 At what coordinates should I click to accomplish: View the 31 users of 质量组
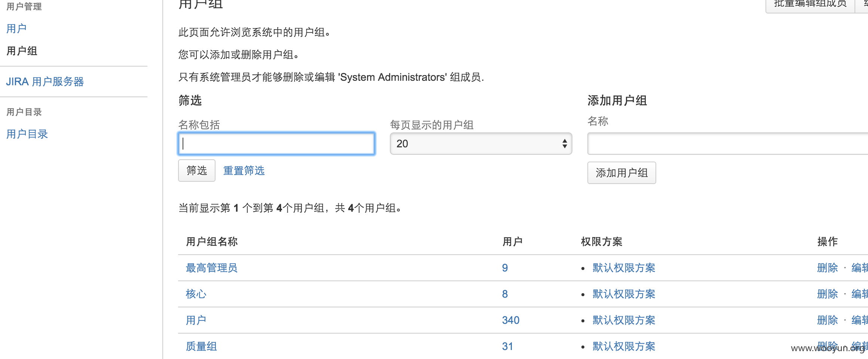tap(508, 346)
